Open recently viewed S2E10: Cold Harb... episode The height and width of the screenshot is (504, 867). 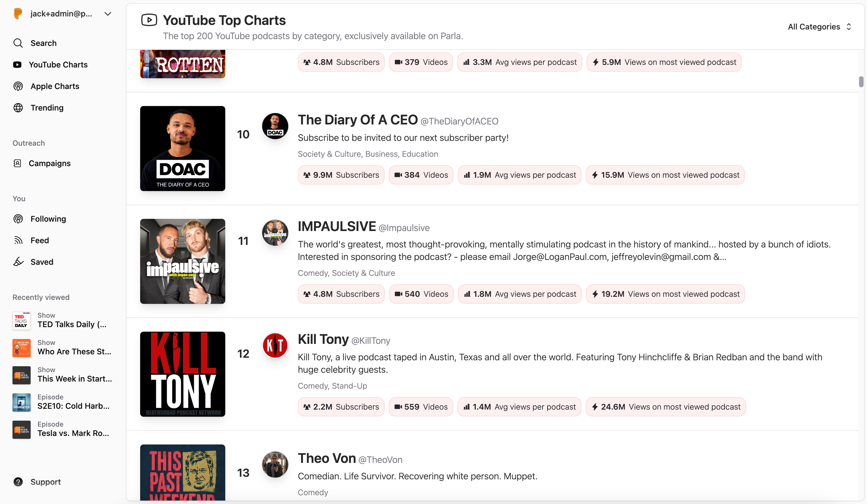point(63,402)
